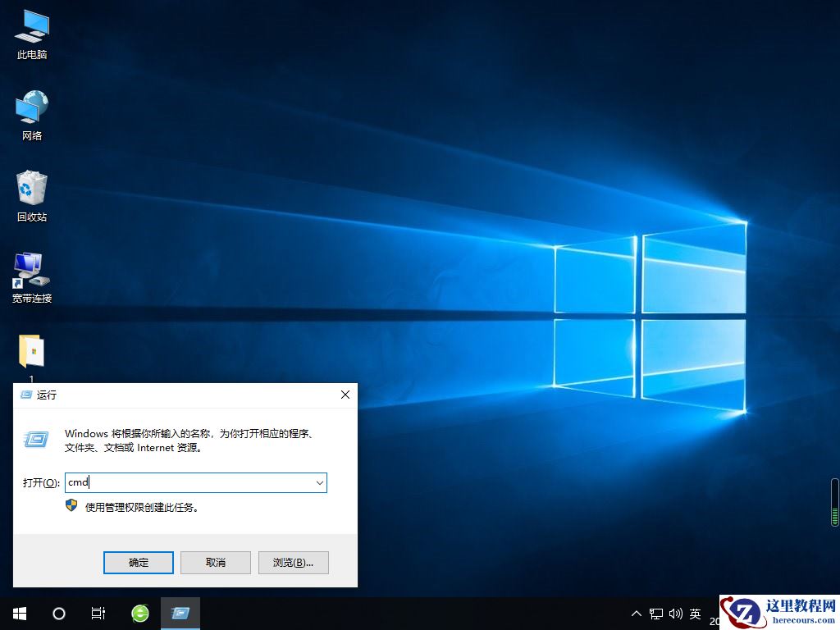The height and width of the screenshot is (630, 840).
Task: Open the 浏览(B) browse dialog
Action: 293,562
